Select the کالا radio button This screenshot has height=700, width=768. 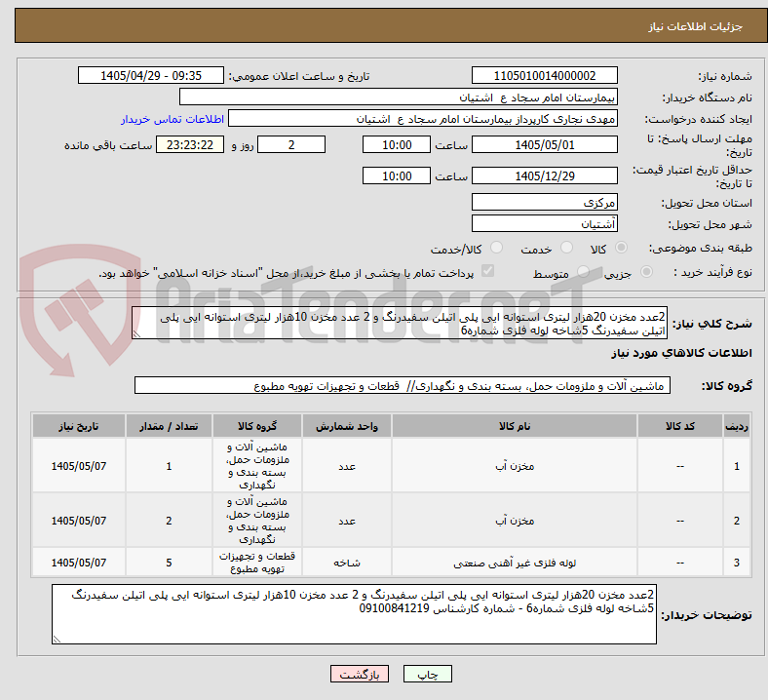(x=621, y=248)
